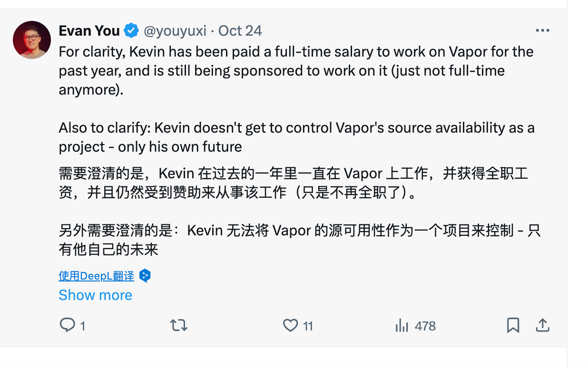This screenshot has width=588, height=368.
Task: Click Evan You's profile avatar picture
Action: 31,39
